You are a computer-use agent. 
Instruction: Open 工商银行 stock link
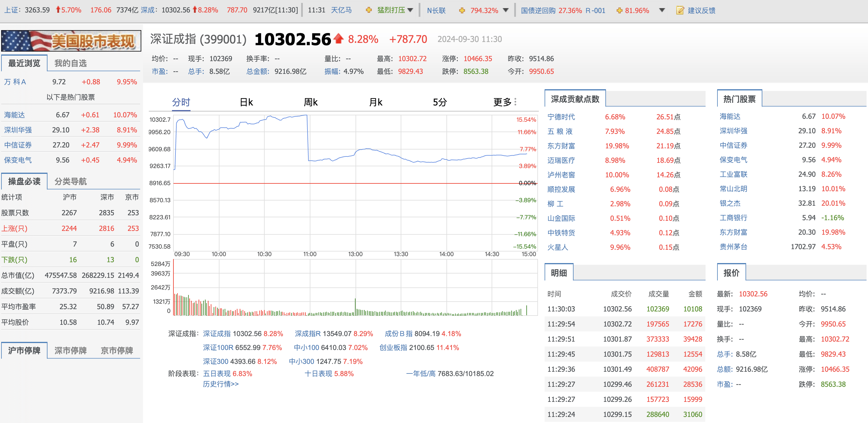point(734,218)
